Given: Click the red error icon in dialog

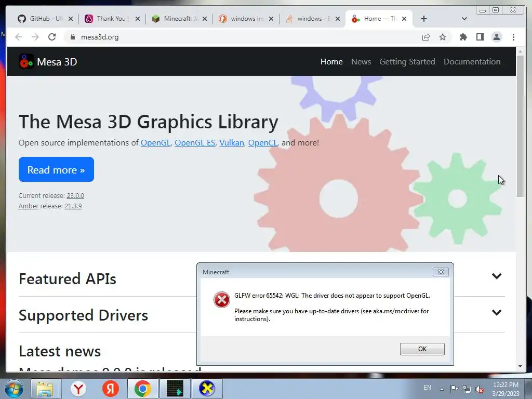Looking at the screenshot, I should pyautogui.click(x=221, y=300).
